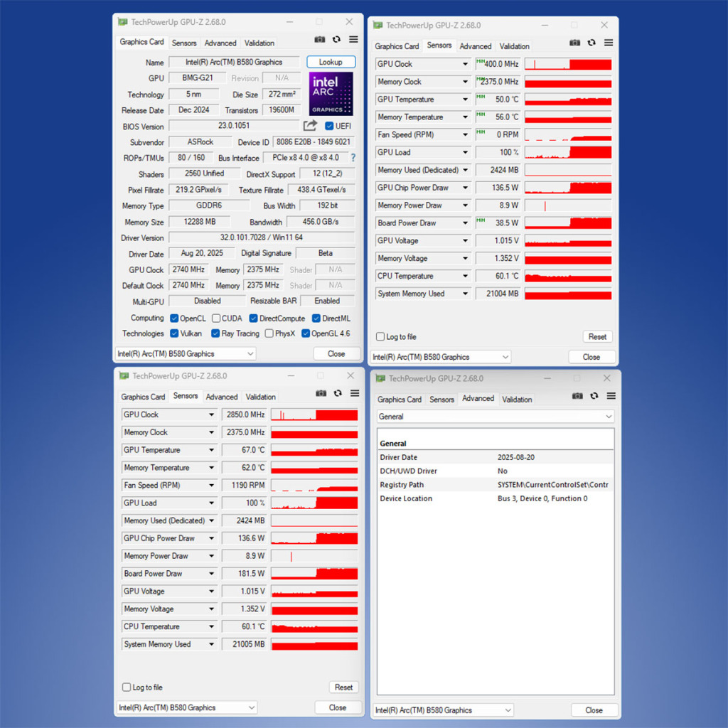Open the hamburger menu in top-left Graphics Card window
This screenshot has width=728, height=728.
click(353, 40)
